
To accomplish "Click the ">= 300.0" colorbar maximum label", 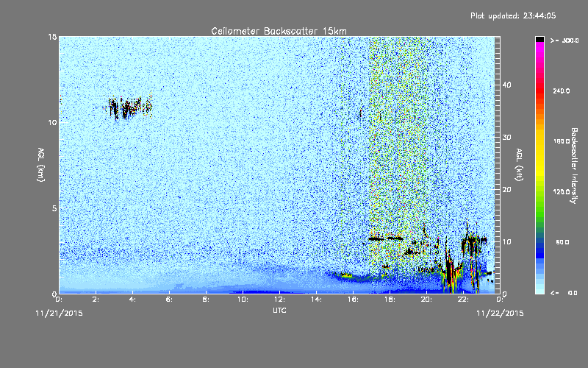I will point(564,40).
